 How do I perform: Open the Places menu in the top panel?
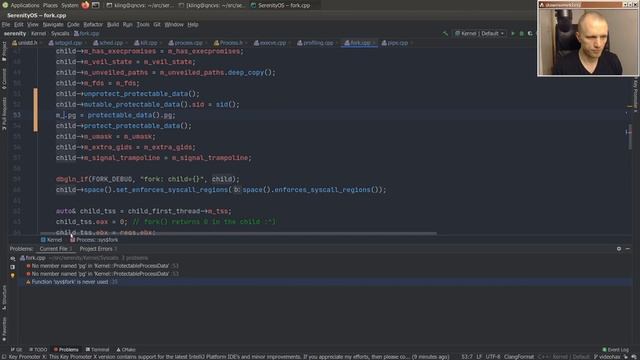pyautogui.click(x=50, y=5)
